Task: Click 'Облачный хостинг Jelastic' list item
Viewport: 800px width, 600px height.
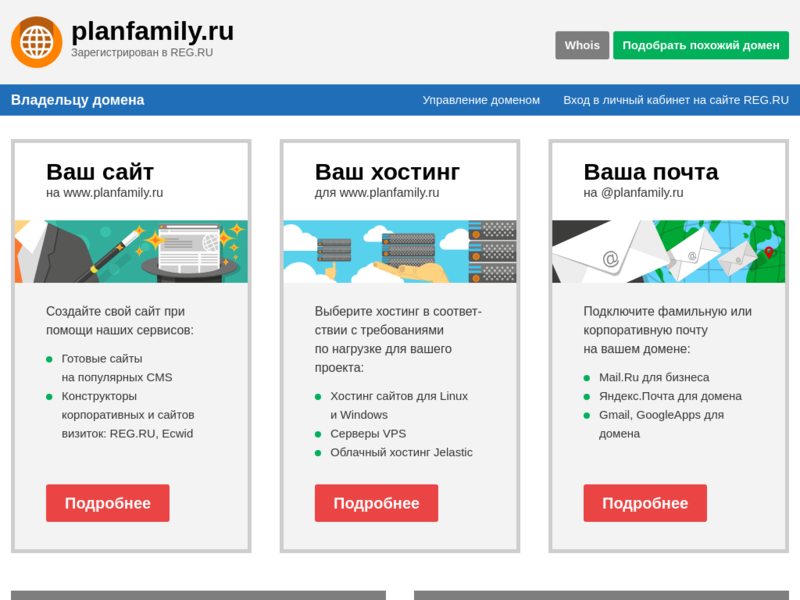Action: (x=401, y=453)
